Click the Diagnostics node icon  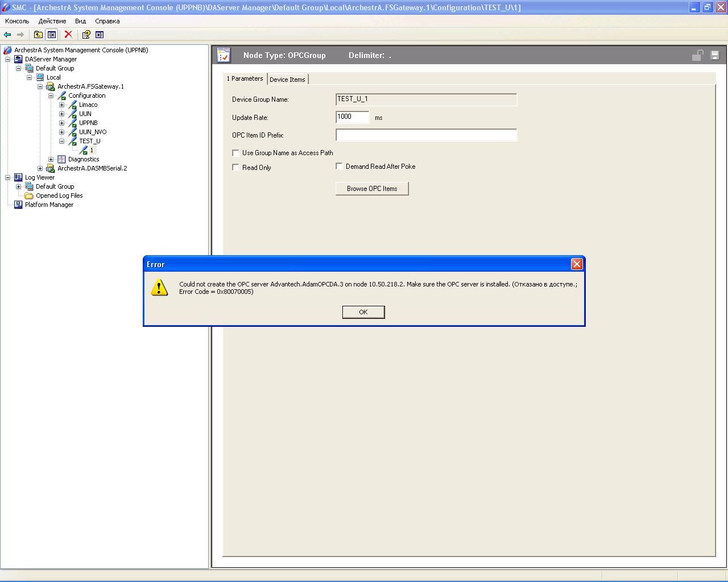tap(61, 159)
